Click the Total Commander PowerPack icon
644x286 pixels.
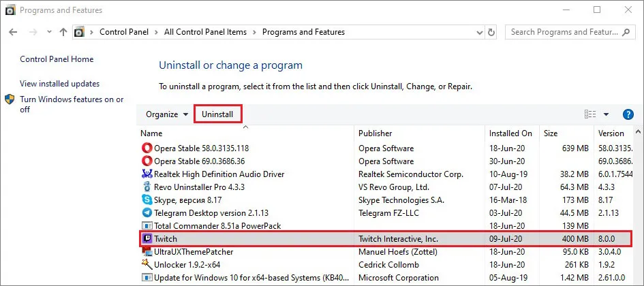[147, 225]
